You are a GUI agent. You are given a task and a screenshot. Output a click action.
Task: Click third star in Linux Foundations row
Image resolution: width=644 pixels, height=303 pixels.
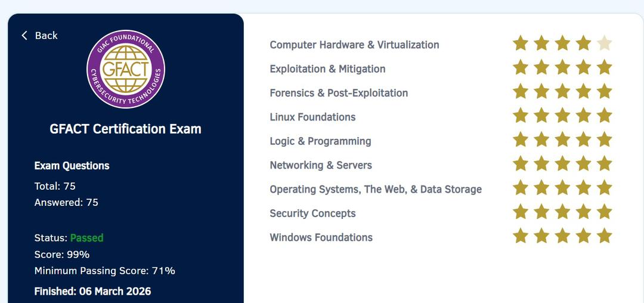pyautogui.click(x=562, y=115)
